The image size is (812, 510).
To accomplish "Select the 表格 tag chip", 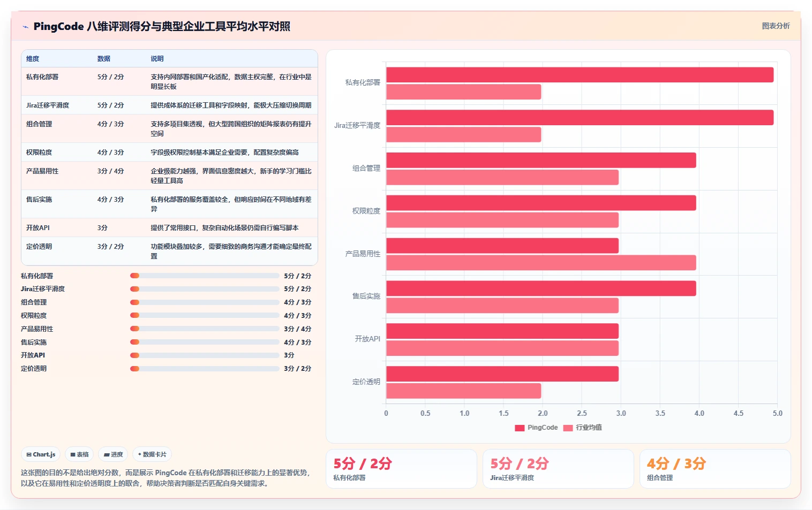I will pyautogui.click(x=79, y=454).
